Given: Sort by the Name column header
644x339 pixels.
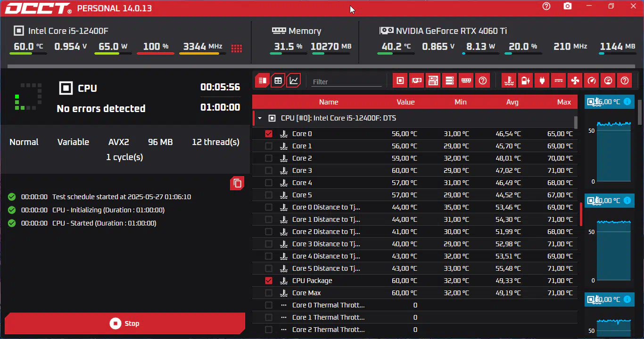Looking at the screenshot, I should click(329, 102).
